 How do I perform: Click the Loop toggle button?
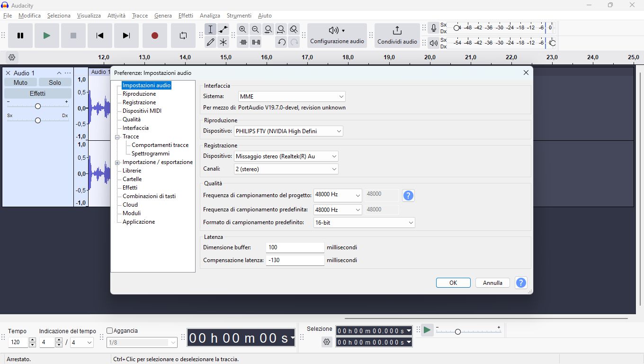click(183, 36)
